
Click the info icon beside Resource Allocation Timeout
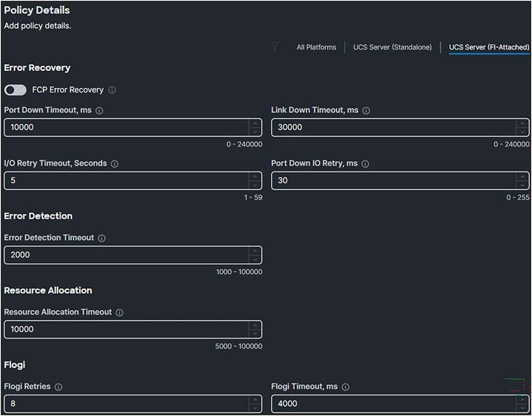tap(120, 313)
